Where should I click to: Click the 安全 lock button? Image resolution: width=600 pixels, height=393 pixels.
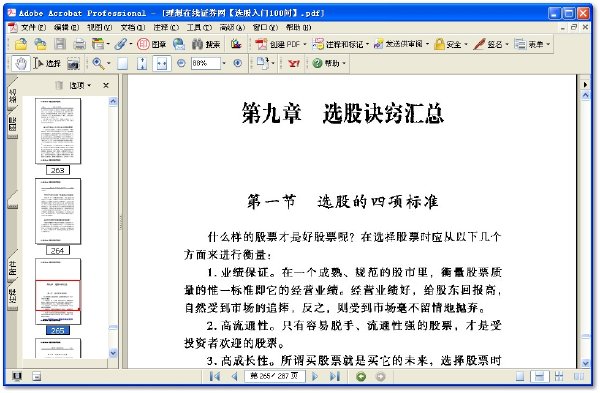tap(448, 44)
